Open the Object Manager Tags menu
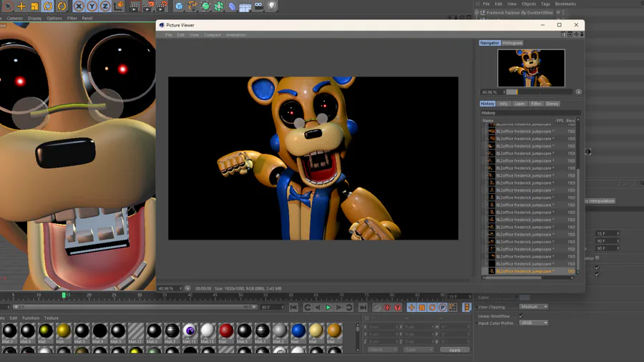 point(545,4)
